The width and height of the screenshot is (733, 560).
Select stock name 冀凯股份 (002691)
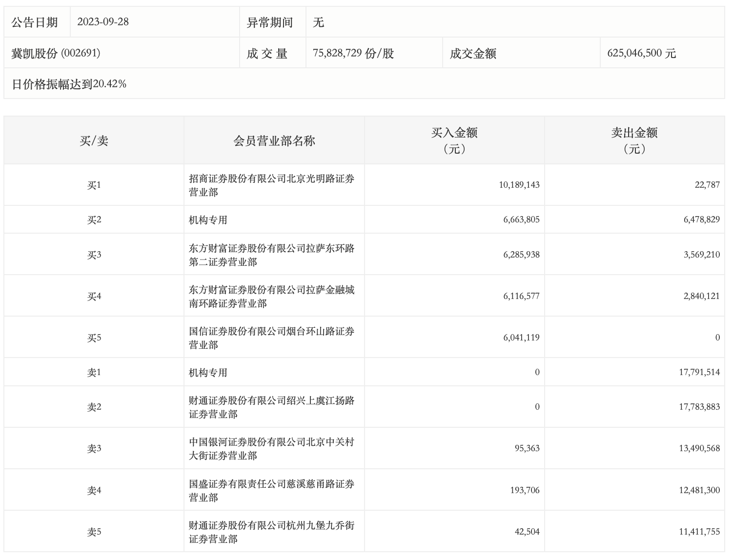click(x=56, y=53)
